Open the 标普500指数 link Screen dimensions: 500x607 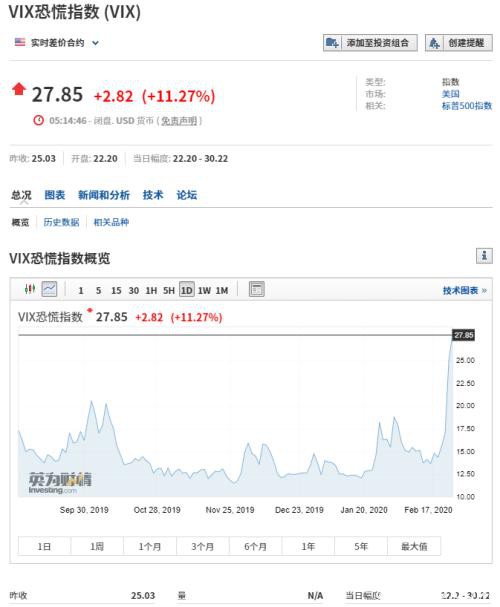pyautogui.click(x=467, y=106)
